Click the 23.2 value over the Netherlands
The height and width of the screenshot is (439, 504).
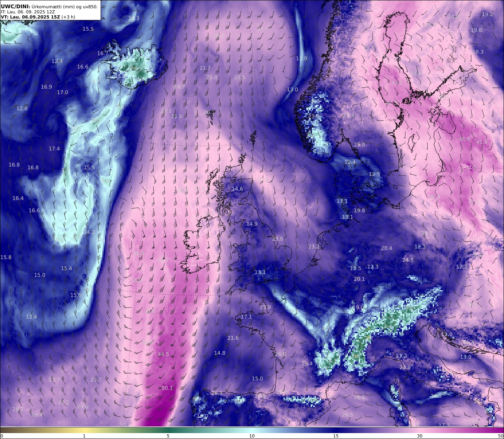tap(314, 246)
